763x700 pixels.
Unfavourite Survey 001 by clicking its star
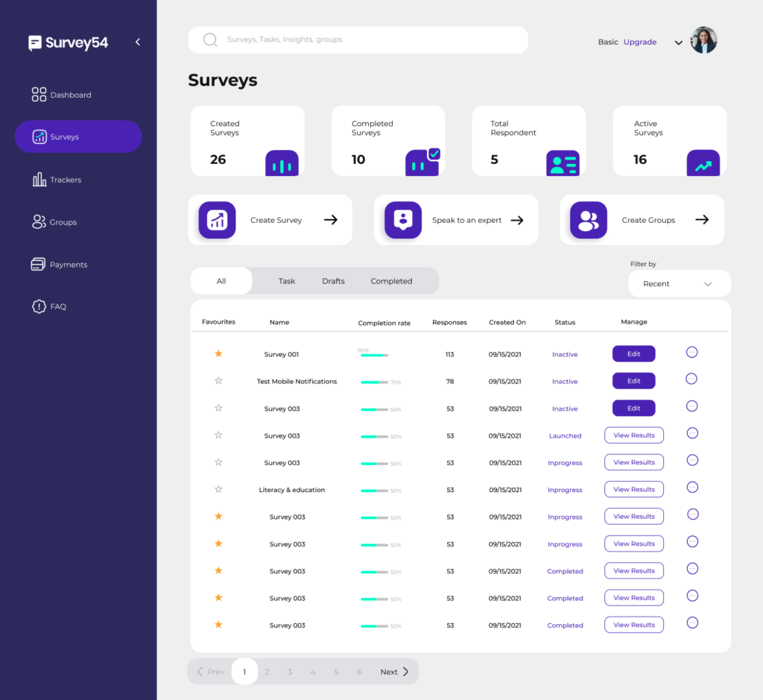click(218, 354)
